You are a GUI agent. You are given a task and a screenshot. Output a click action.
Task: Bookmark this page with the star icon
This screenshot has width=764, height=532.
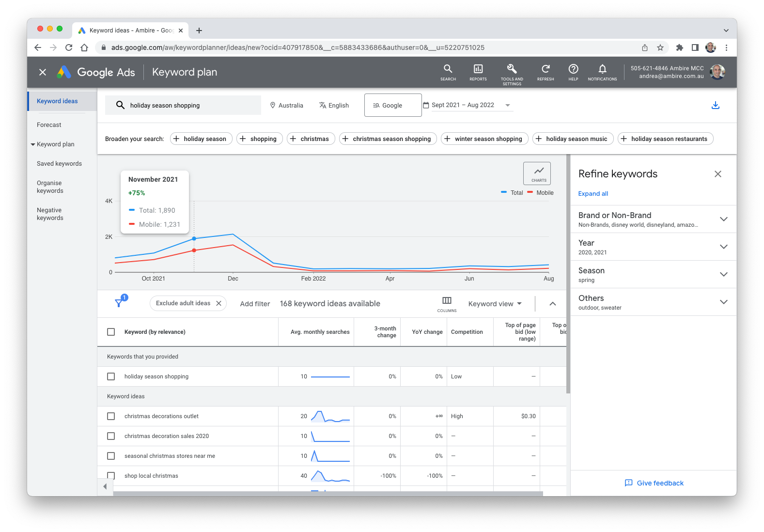660,47
